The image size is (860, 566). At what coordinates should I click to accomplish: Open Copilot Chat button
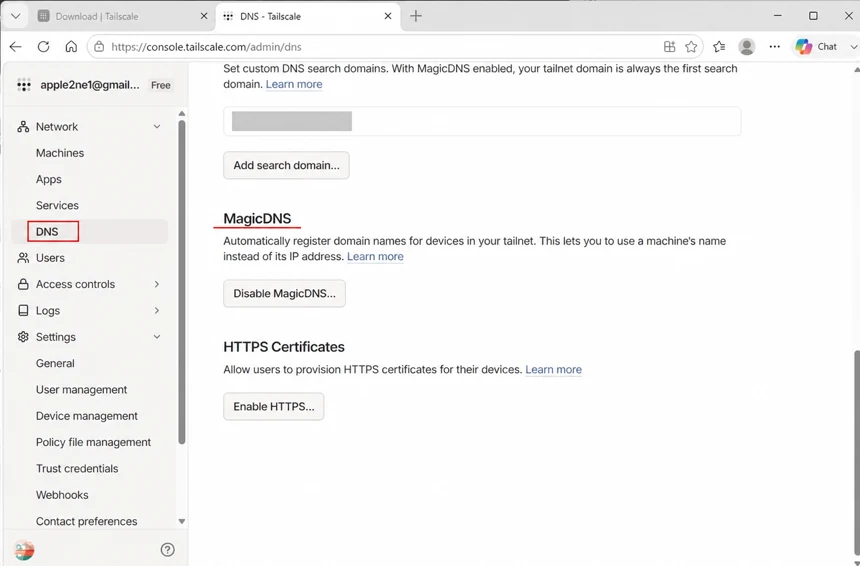817,47
